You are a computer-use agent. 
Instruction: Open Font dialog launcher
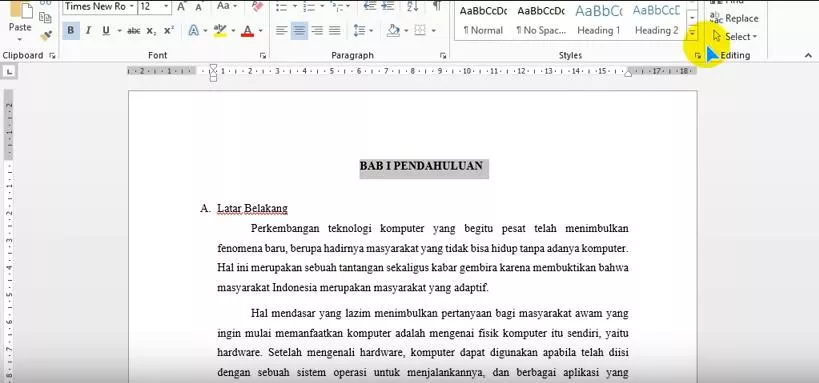click(x=263, y=55)
